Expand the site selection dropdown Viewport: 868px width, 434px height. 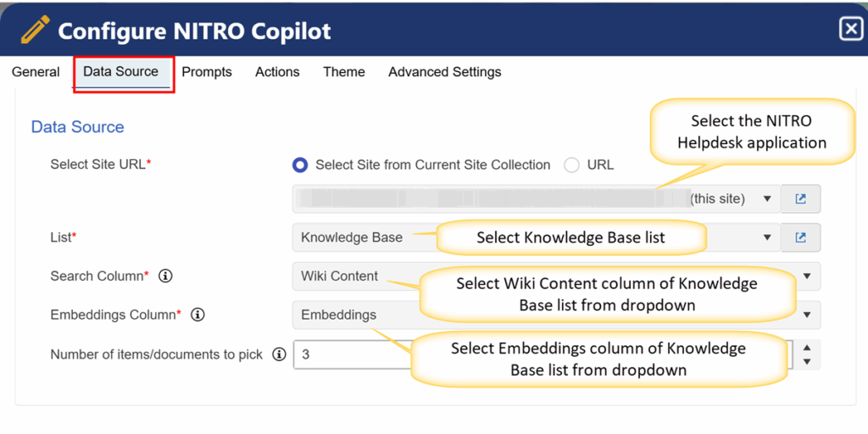[x=766, y=198]
